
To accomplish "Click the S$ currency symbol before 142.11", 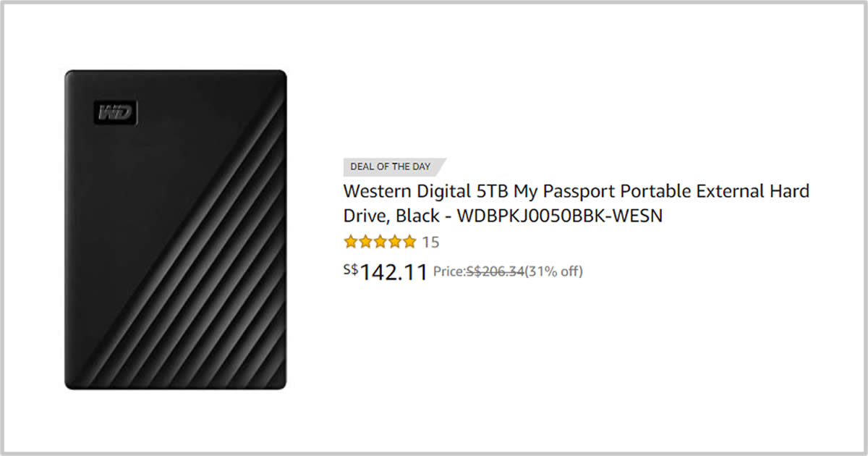I will click(x=351, y=269).
